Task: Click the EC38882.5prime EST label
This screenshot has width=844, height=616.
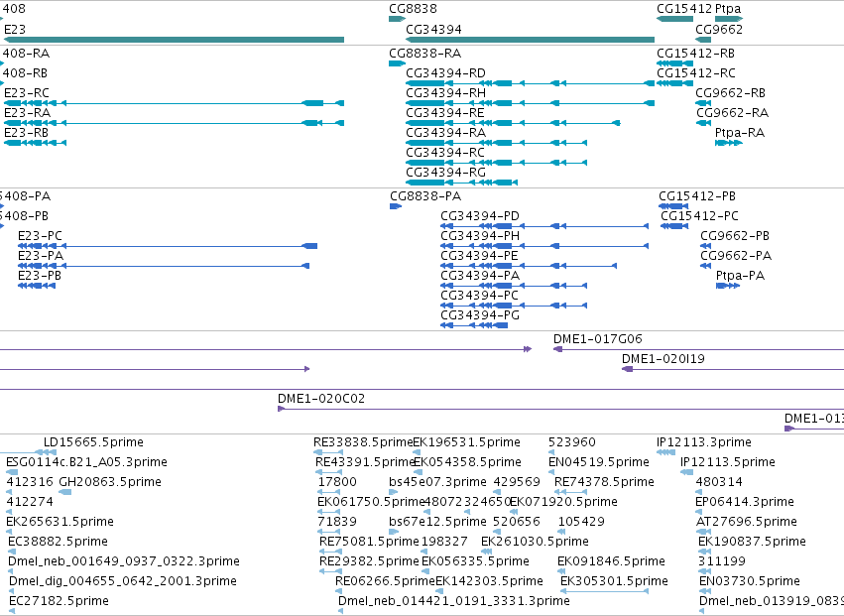Action: pyautogui.click(x=59, y=542)
